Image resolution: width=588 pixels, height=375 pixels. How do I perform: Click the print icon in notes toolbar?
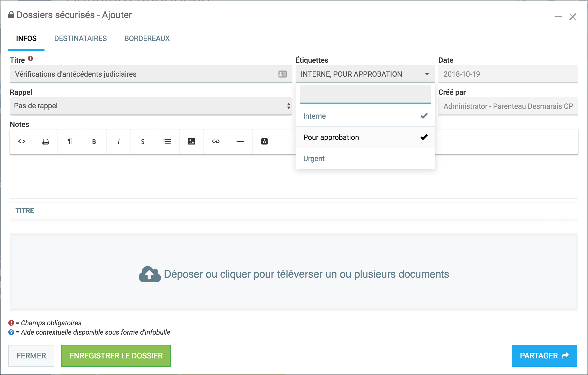pos(46,141)
